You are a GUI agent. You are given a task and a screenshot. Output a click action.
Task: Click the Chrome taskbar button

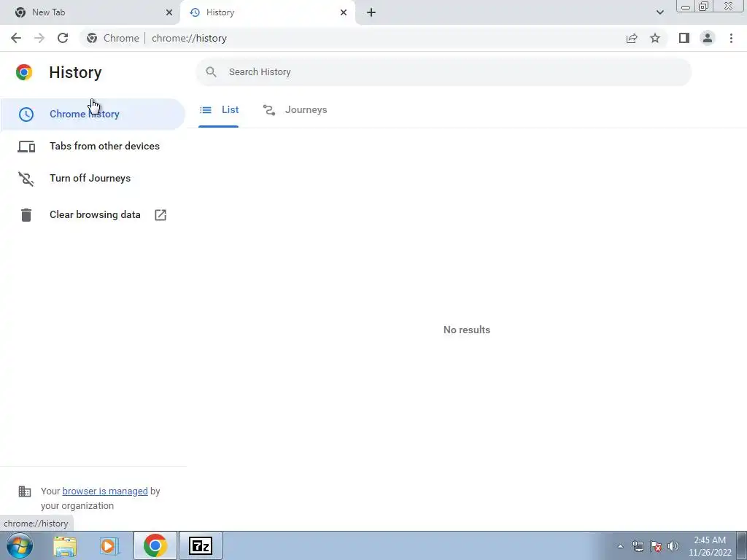point(155,546)
